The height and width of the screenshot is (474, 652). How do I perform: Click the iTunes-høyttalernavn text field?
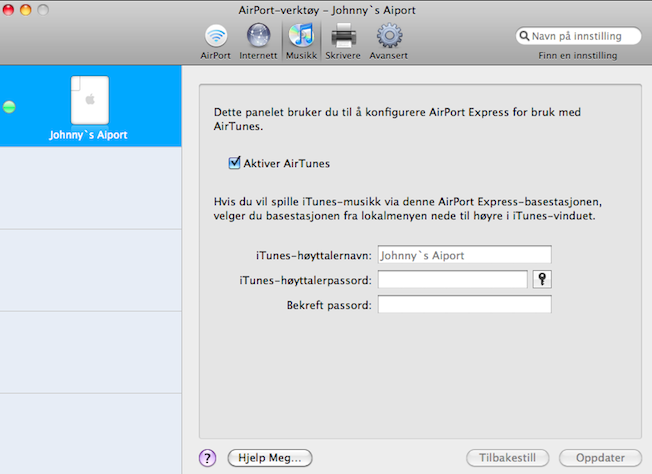(x=464, y=255)
